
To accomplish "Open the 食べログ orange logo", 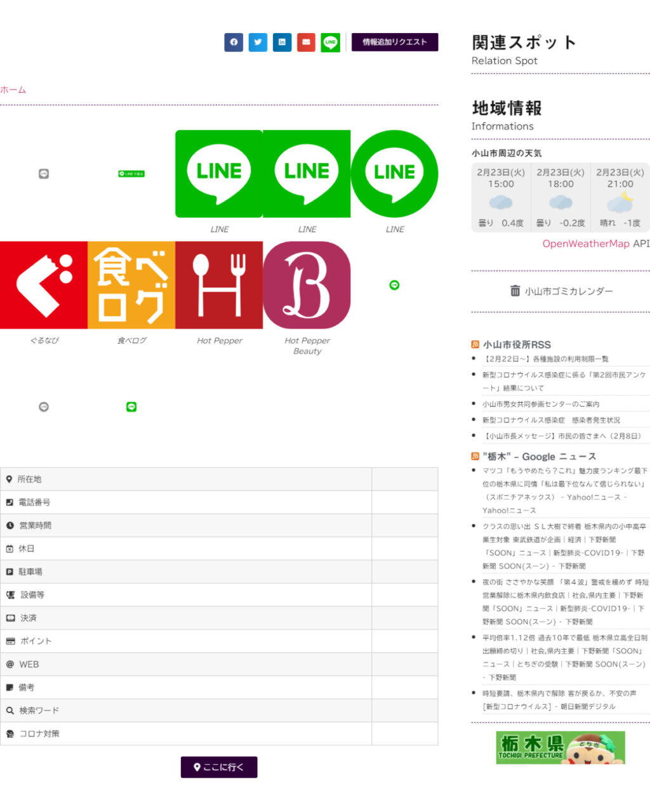I will point(131,285).
